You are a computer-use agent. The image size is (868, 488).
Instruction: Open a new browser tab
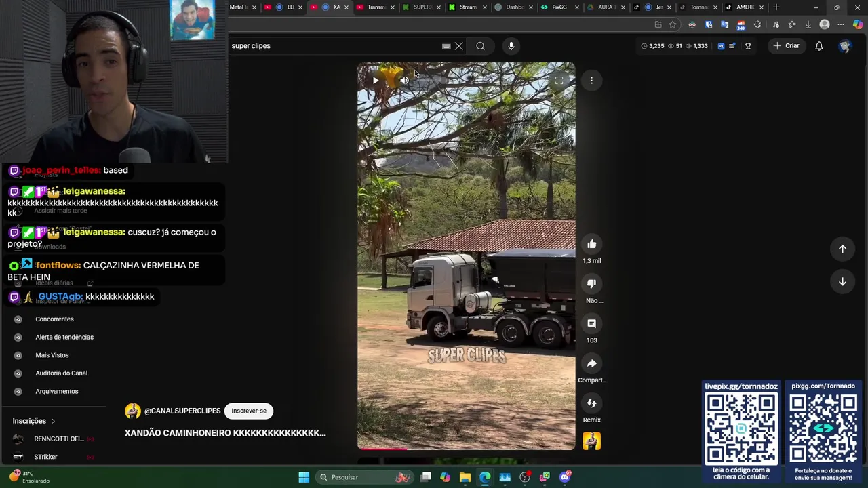click(x=776, y=7)
